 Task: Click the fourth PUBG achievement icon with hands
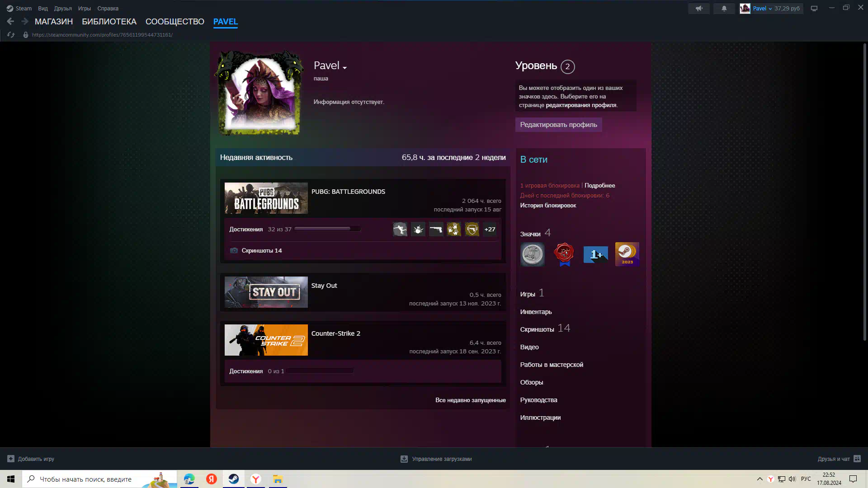coord(454,229)
